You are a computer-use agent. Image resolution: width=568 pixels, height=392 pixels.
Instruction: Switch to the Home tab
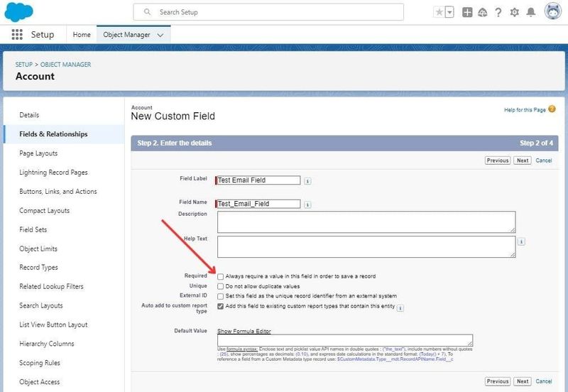(82, 34)
